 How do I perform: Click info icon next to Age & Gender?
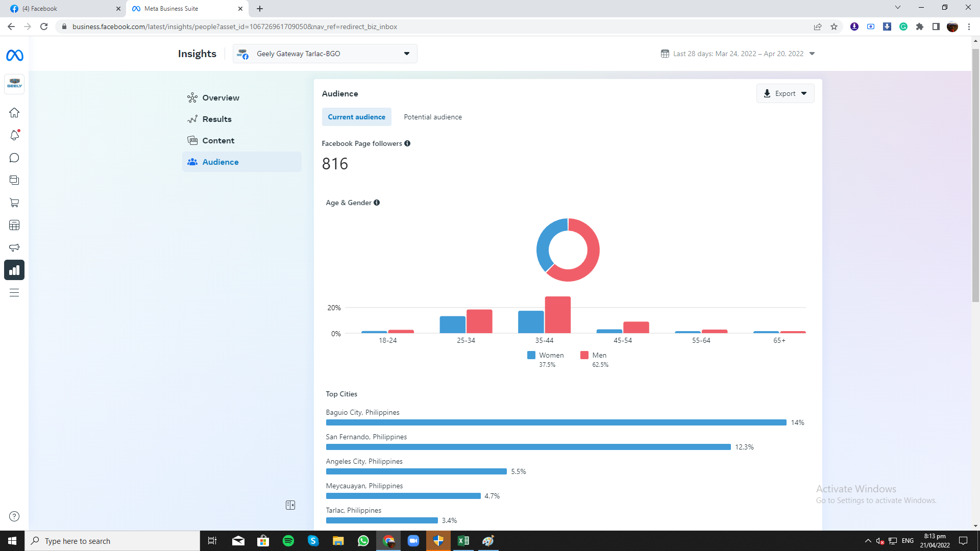[377, 203]
